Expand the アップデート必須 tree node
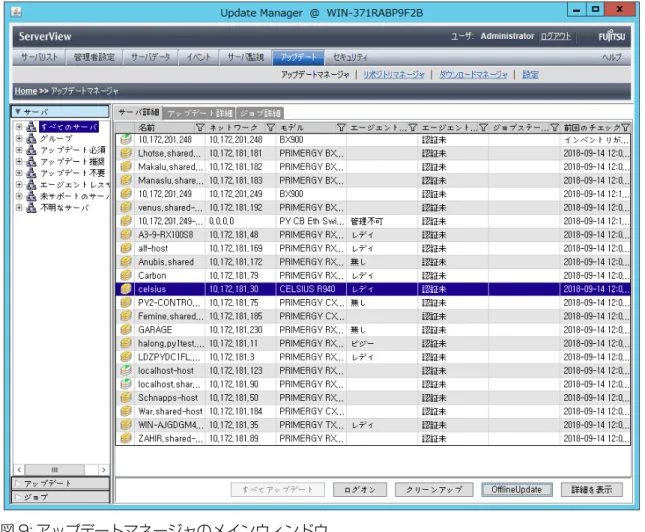The image size is (645, 532). (x=19, y=150)
